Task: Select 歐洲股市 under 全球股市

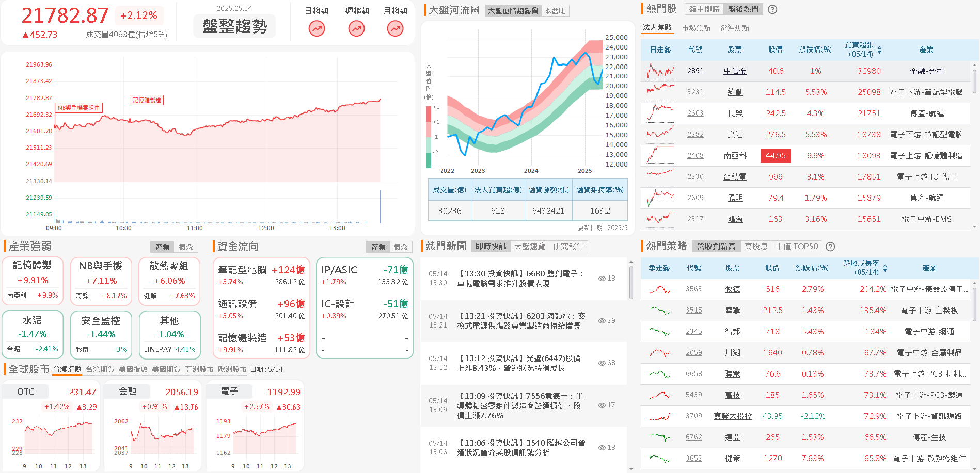Action: (232, 369)
